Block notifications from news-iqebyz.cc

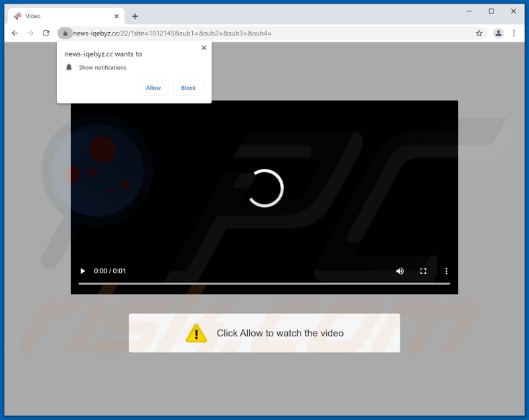[x=188, y=88]
